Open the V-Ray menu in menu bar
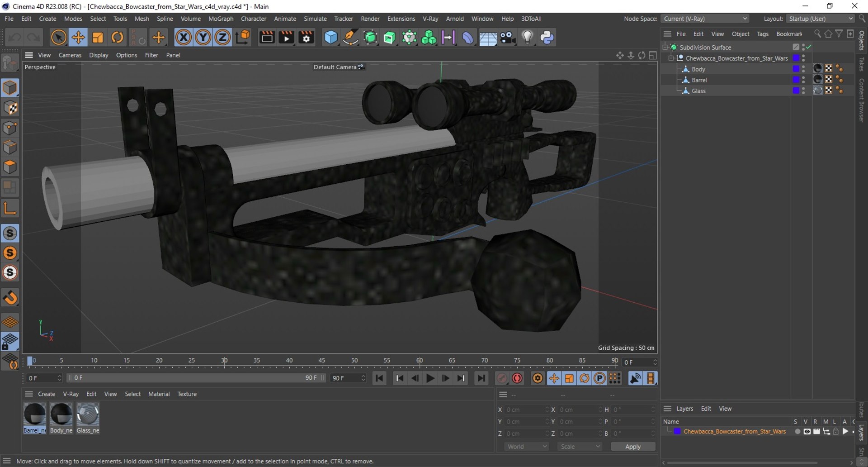Screen dimensions: 868x467 click(430, 19)
